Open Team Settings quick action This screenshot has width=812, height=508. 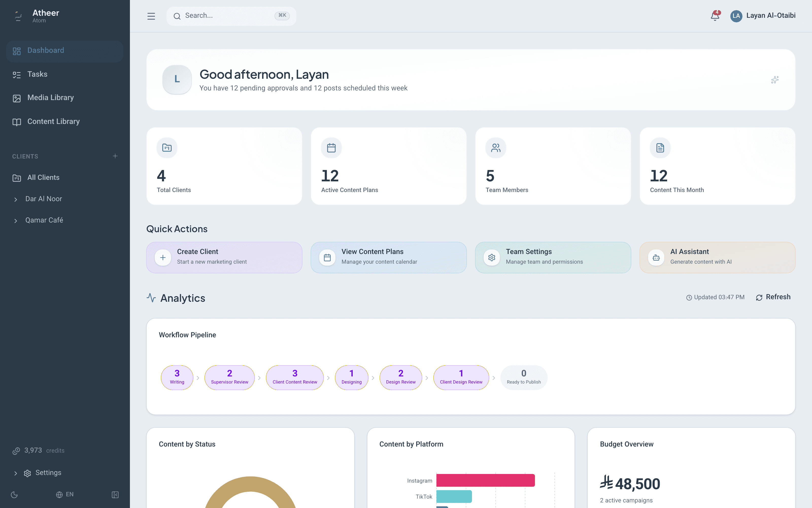tap(553, 258)
